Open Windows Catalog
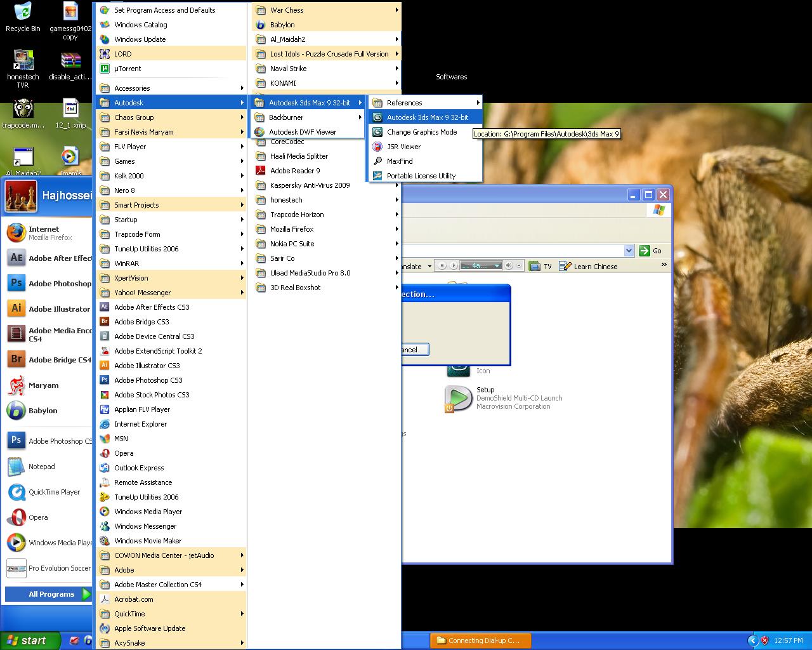This screenshot has height=650, width=812. (x=171, y=25)
